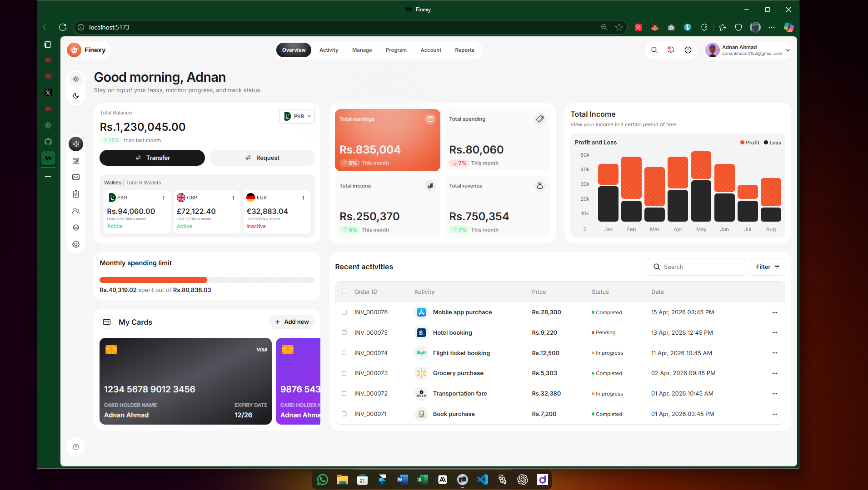The width and height of the screenshot is (868, 490).
Task: Switch to the Activity tab
Action: pos(329,50)
